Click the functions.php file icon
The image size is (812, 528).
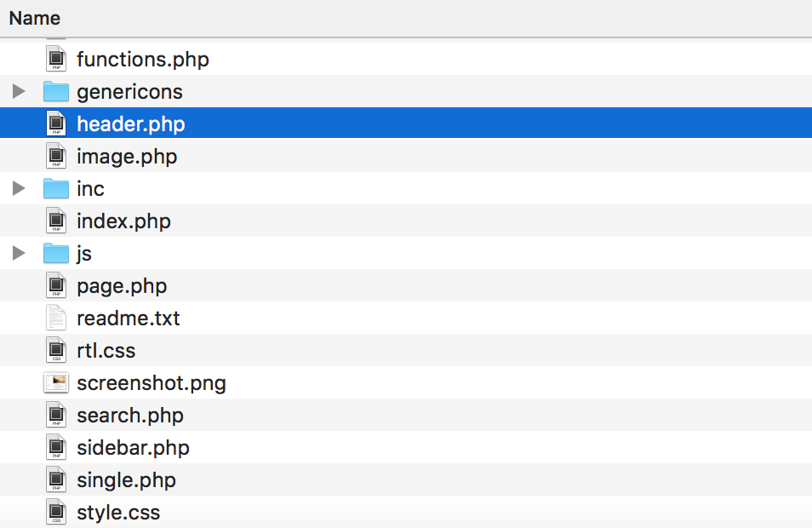[56, 59]
